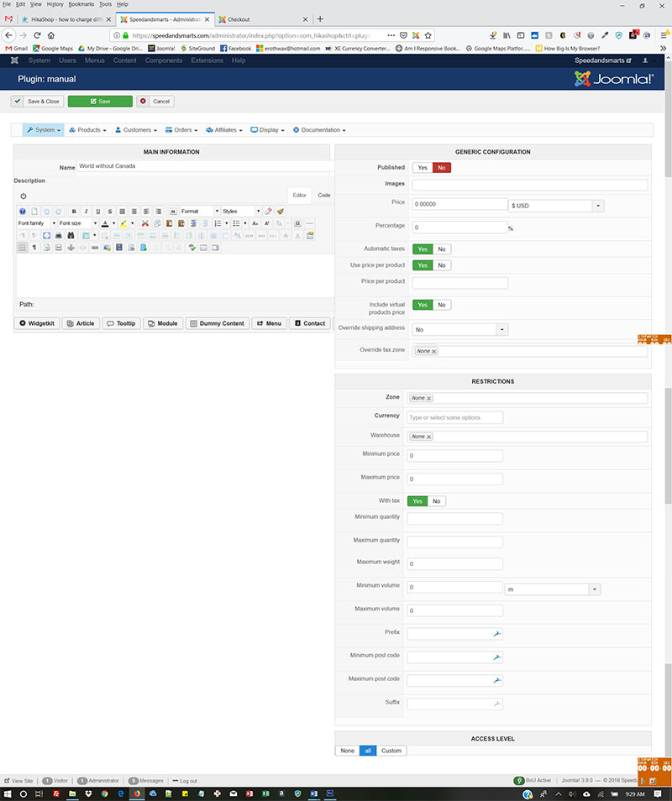Switch to the Checkout browser tab

coord(263,19)
